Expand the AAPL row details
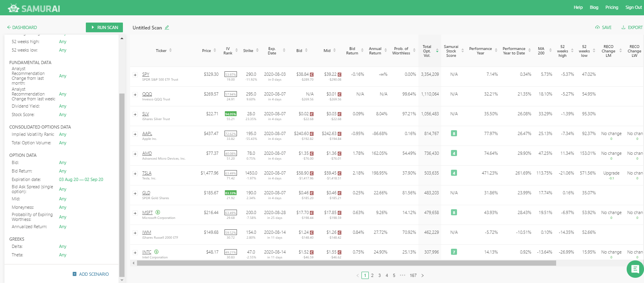This screenshot has height=283, width=644. [x=135, y=134]
